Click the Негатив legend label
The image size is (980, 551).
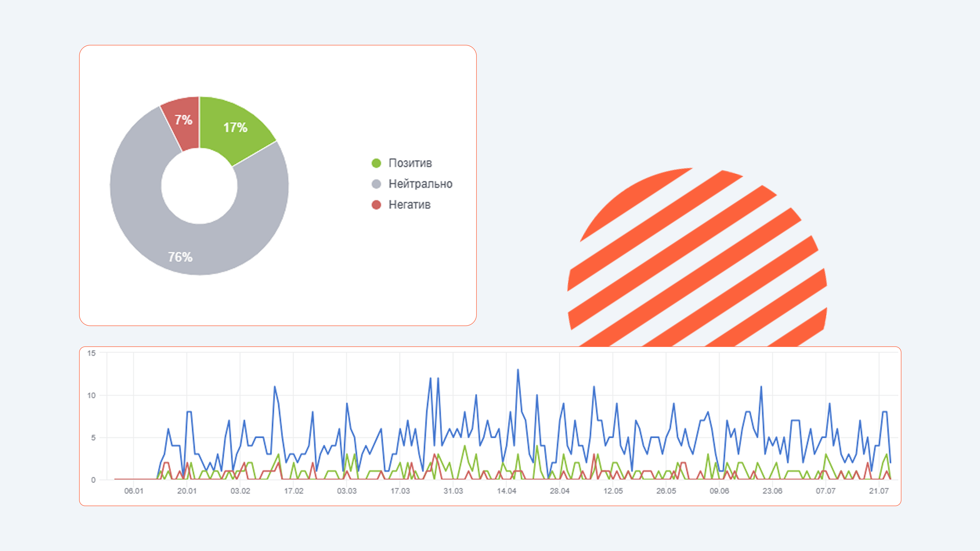tap(409, 205)
